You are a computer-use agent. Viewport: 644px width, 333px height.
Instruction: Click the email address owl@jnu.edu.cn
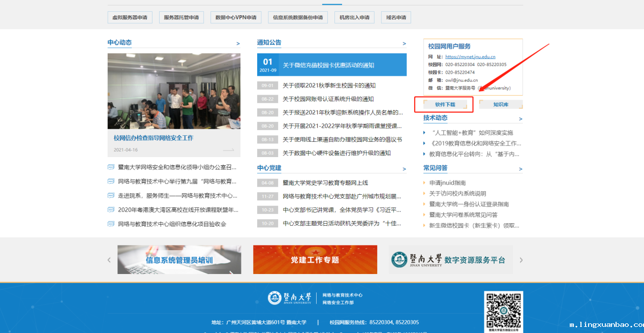tap(462, 80)
